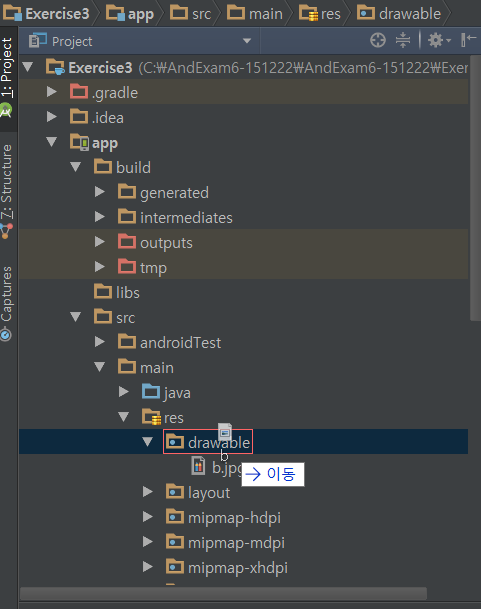Expand the mipmap-hdpi folder

coord(148,517)
